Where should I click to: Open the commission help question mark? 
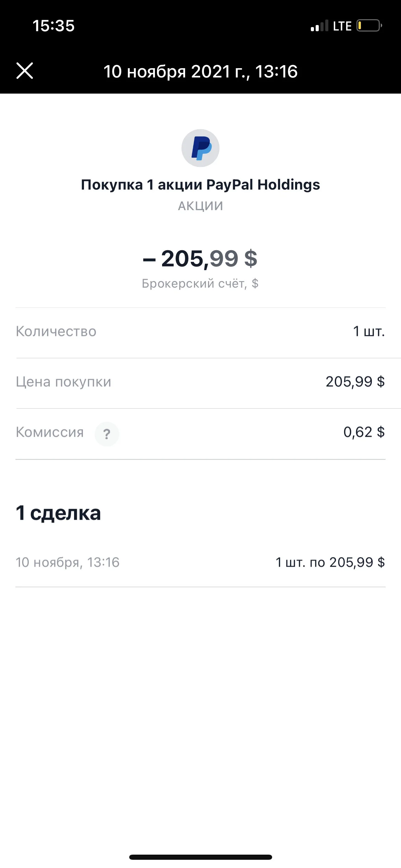pyautogui.click(x=107, y=434)
